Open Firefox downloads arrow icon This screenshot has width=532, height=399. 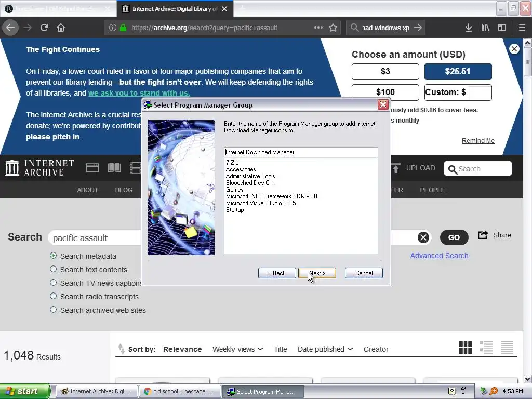click(468, 28)
